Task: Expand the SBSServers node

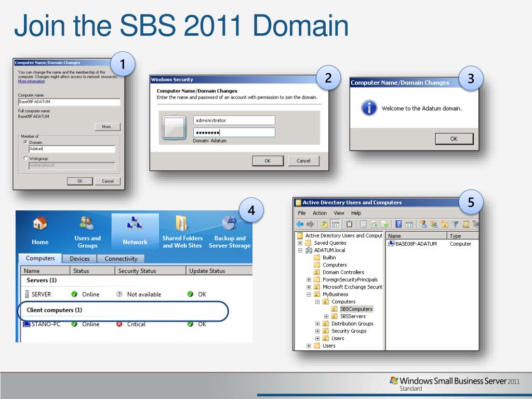Action: coord(326,316)
